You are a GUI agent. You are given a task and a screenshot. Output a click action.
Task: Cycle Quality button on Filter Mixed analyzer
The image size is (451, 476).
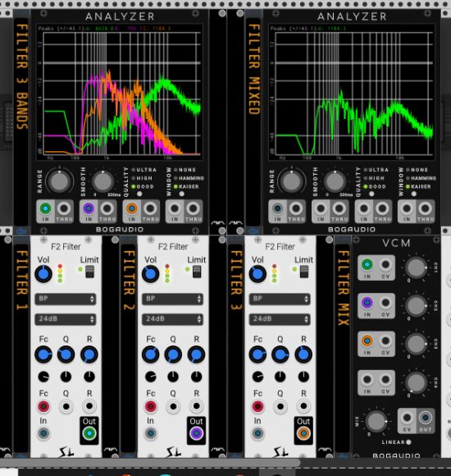(371, 194)
